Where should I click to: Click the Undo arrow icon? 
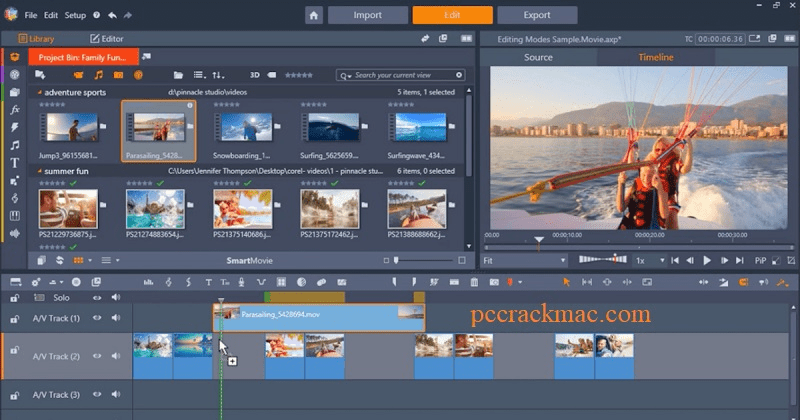112,16
